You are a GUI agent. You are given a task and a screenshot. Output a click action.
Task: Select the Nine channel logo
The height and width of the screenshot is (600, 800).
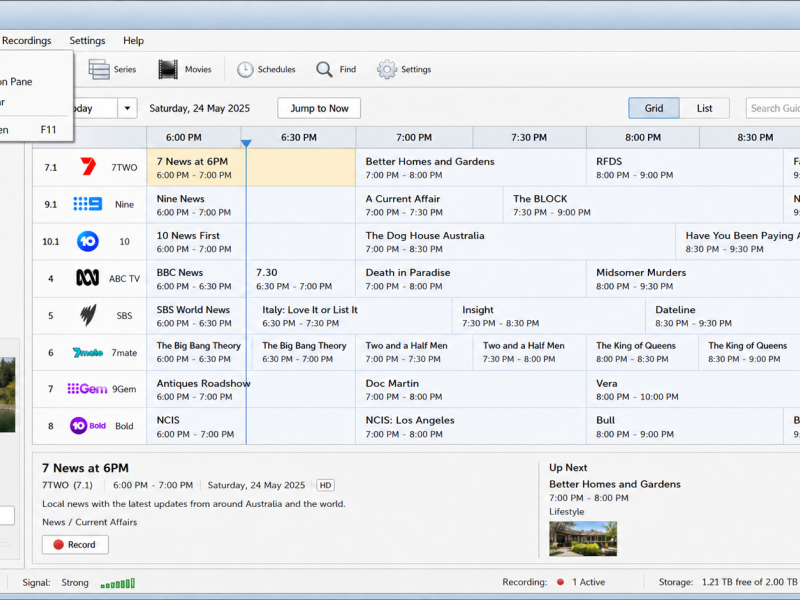pyautogui.click(x=88, y=204)
